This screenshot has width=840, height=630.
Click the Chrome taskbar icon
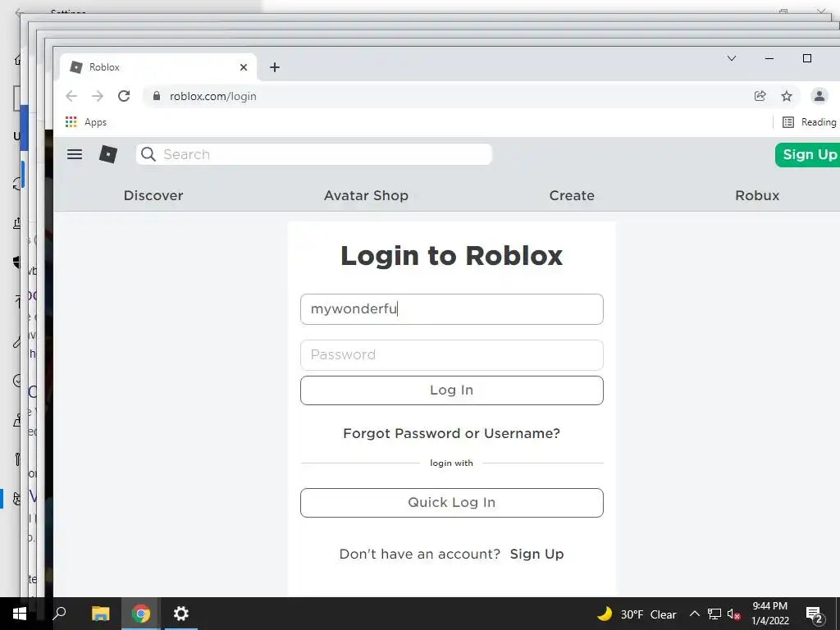point(141,614)
